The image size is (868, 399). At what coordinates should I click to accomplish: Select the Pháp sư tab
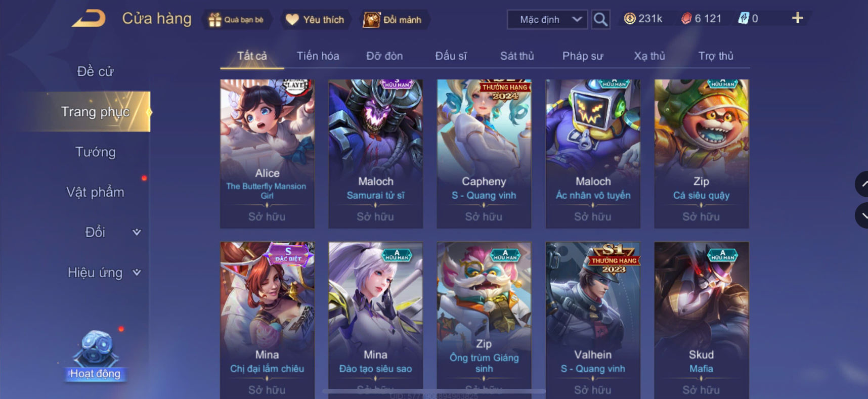pos(583,56)
